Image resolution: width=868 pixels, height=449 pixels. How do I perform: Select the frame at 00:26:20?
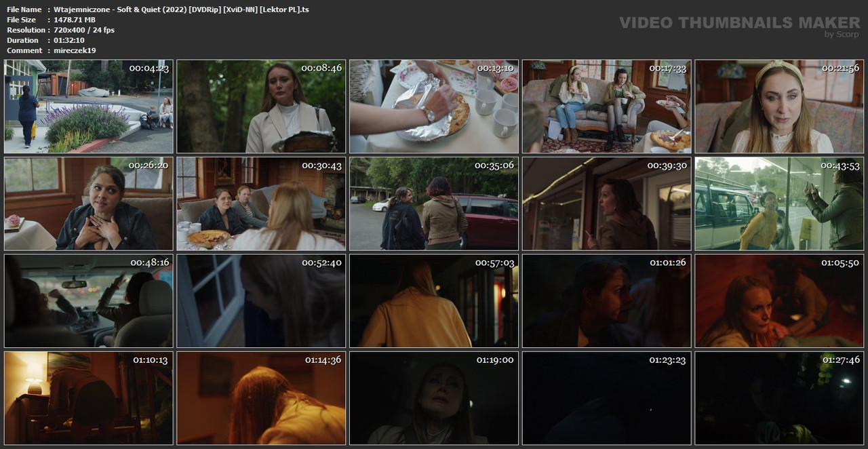(x=88, y=203)
